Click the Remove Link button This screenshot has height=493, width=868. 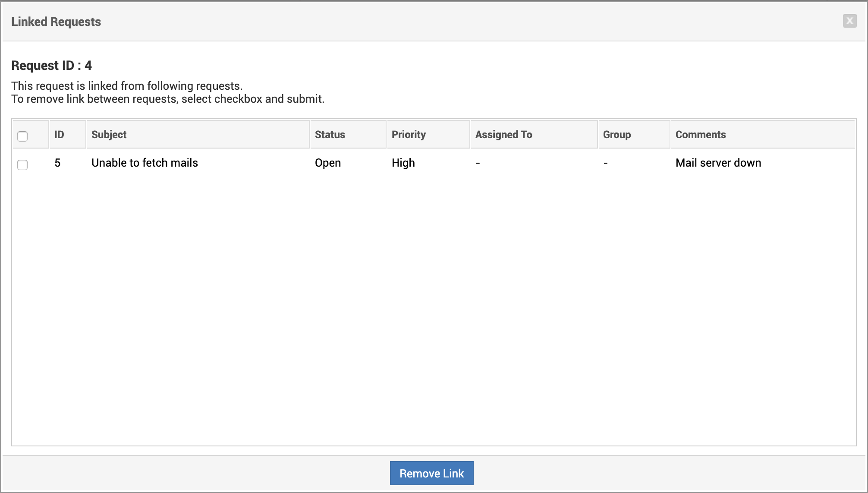[x=431, y=473]
